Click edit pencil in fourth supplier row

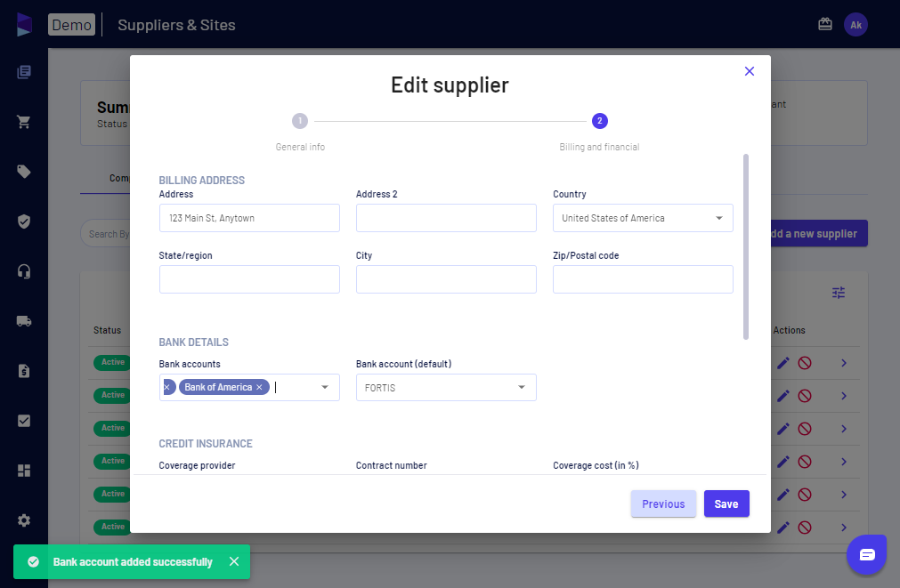[782, 462]
